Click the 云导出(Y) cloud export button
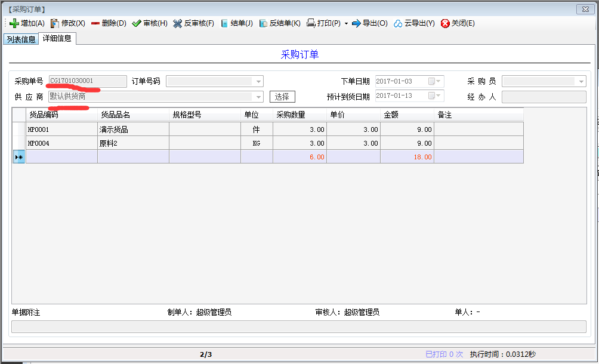Image resolution: width=599 pixels, height=364 pixels. [x=414, y=23]
